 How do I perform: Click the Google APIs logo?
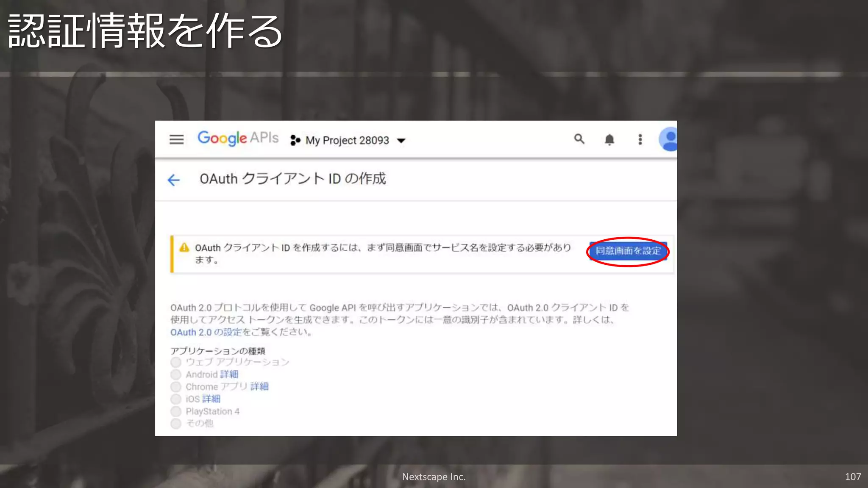[238, 138]
